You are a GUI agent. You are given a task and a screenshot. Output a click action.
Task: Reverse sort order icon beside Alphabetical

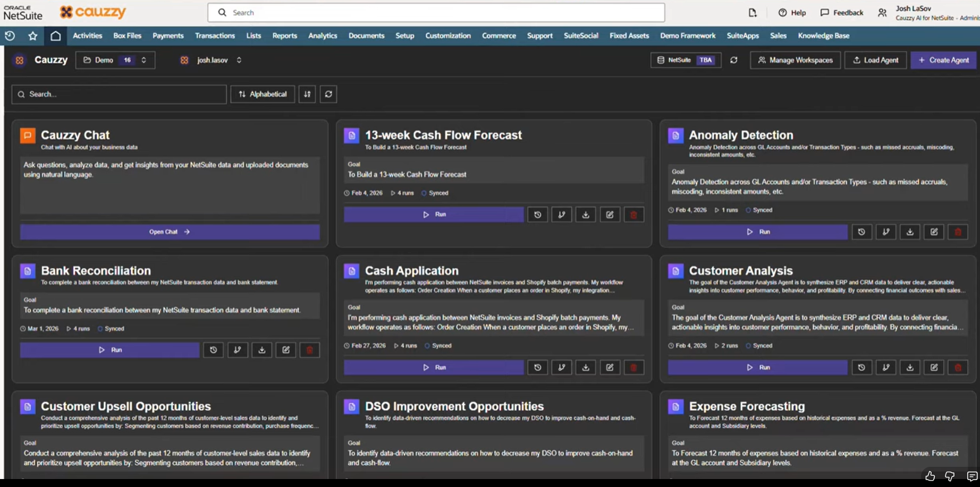point(307,94)
